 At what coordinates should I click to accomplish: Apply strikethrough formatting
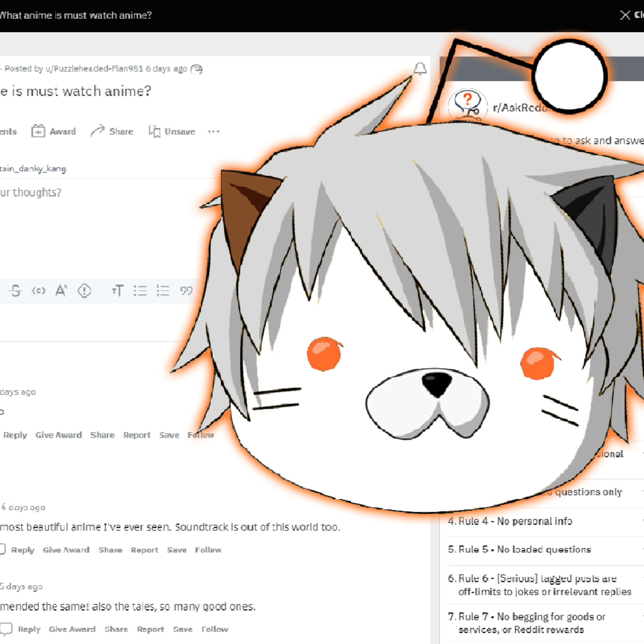pyautogui.click(x=15, y=291)
